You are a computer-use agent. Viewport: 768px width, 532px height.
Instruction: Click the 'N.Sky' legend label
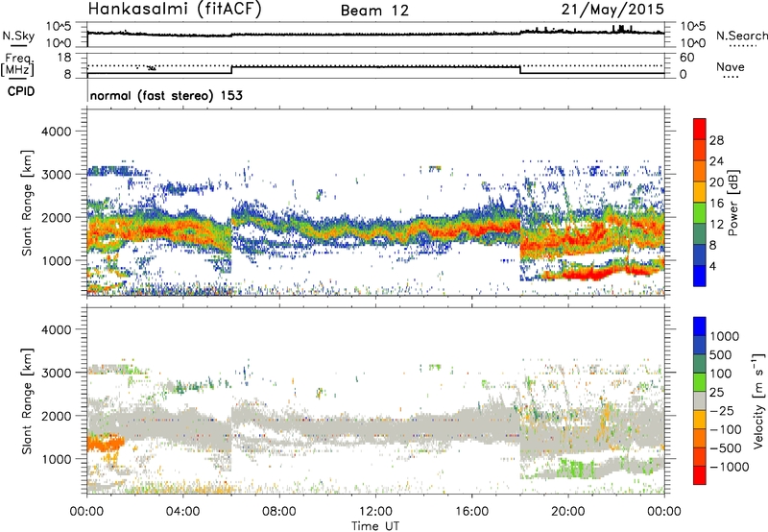click(18, 36)
